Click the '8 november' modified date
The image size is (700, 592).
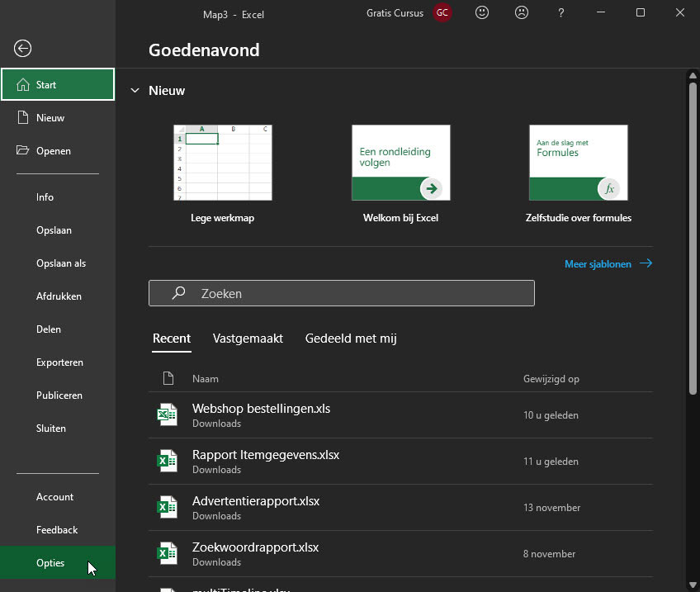point(549,553)
